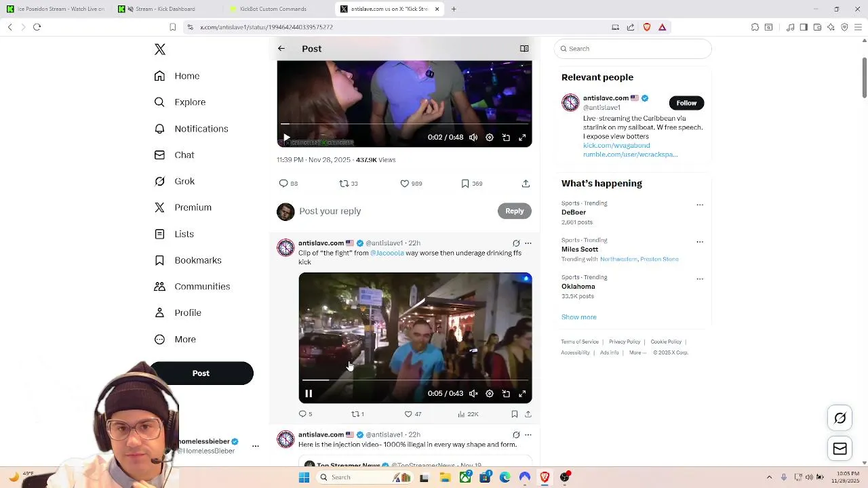Open Explore in sidebar
The image size is (868, 488).
click(180, 102)
